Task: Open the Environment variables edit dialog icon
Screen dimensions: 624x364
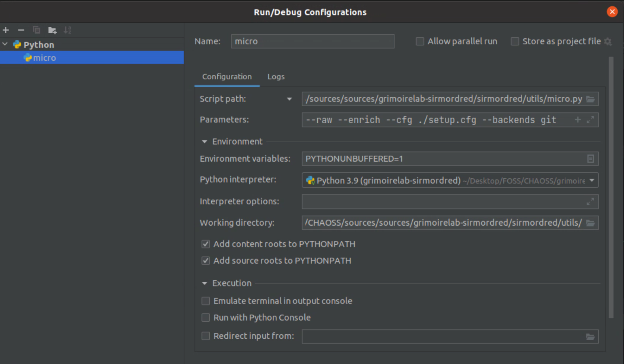Action: (x=590, y=159)
